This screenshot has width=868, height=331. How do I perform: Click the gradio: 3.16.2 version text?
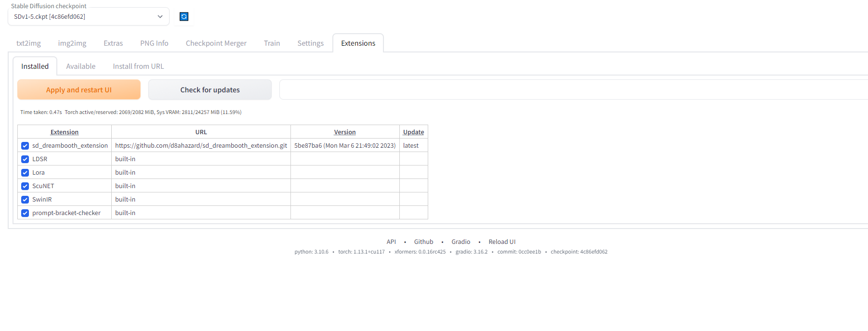pos(472,252)
